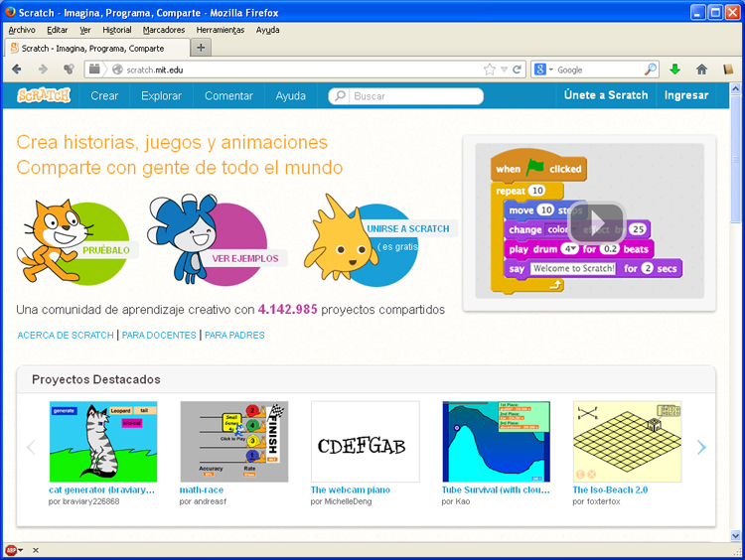Reload the page using refresh icon
The height and width of the screenshot is (560, 745).
click(517, 70)
